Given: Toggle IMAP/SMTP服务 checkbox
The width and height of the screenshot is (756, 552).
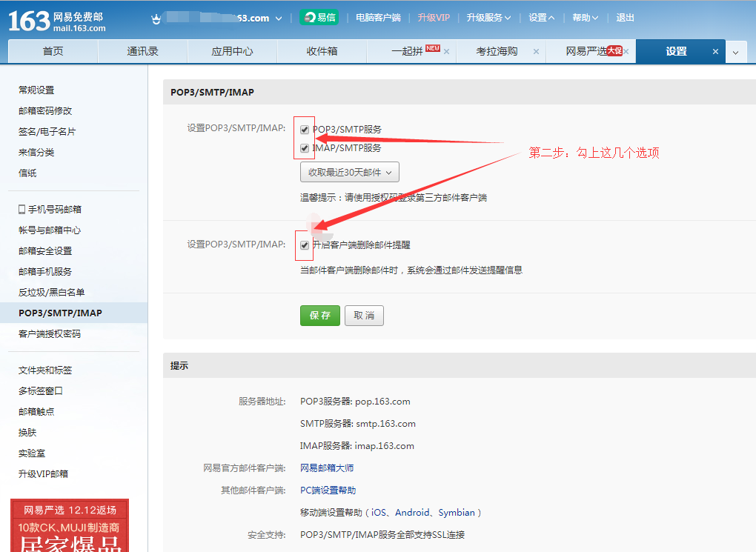Looking at the screenshot, I should point(304,148).
